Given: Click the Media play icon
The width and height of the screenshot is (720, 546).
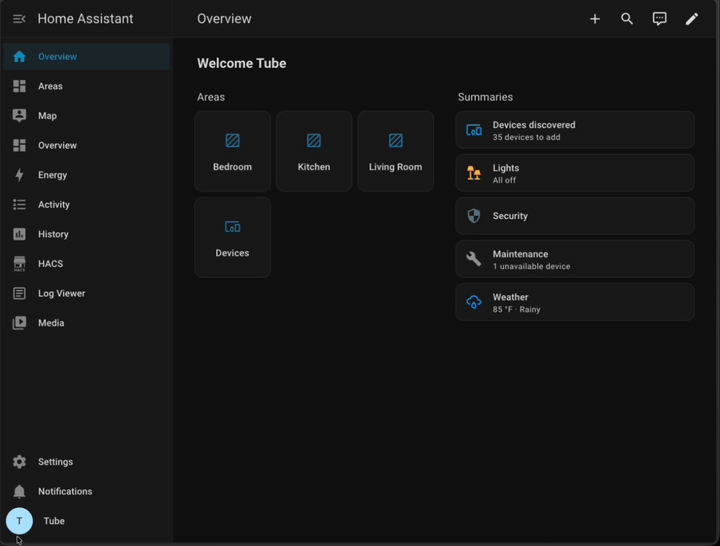Looking at the screenshot, I should pyautogui.click(x=19, y=323).
